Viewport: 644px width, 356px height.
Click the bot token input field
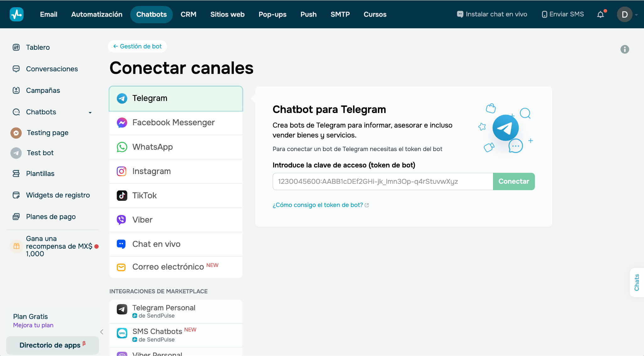383,181
